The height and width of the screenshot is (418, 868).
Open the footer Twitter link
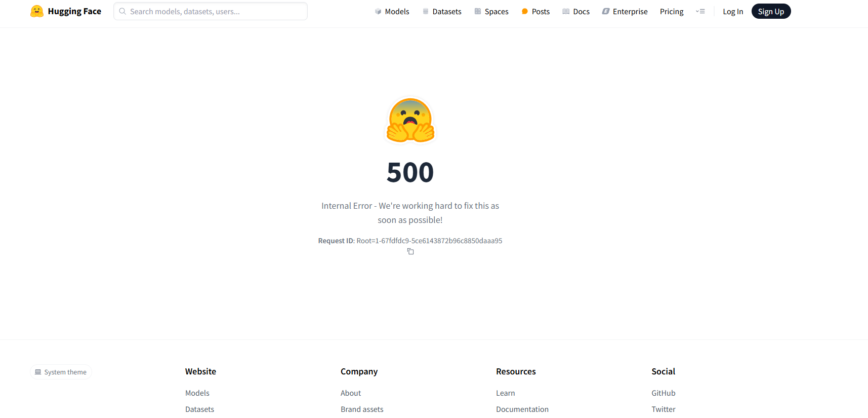tap(664, 409)
